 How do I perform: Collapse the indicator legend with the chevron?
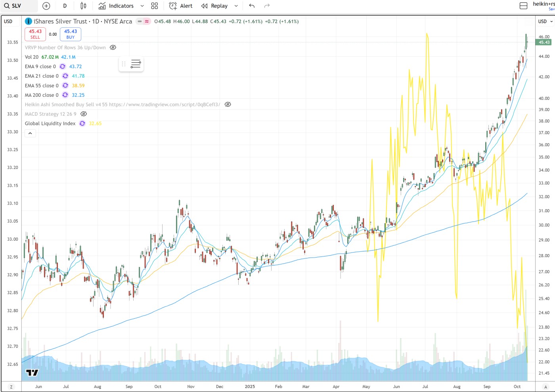click(x=30, y=134)
